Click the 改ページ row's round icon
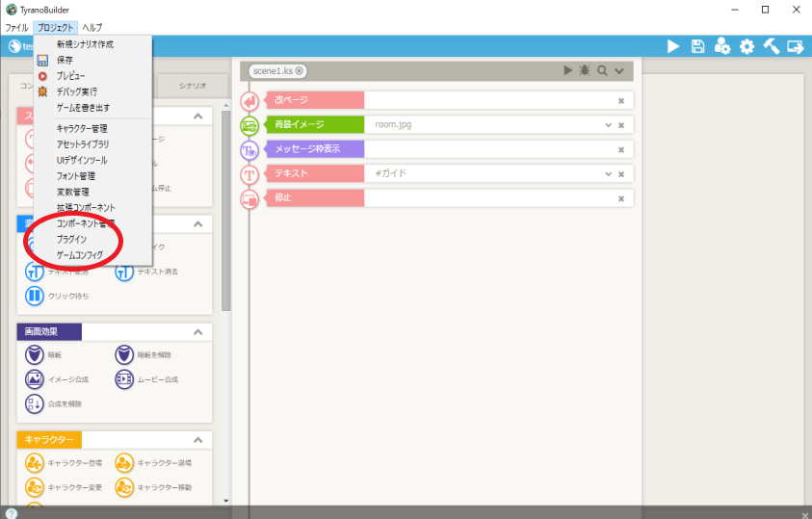 click(249, 101)
